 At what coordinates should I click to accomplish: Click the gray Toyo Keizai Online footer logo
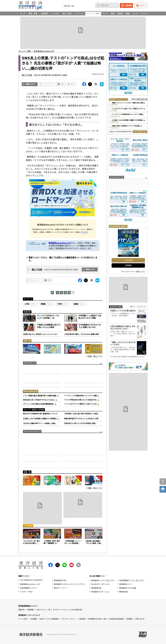[31, 565]
